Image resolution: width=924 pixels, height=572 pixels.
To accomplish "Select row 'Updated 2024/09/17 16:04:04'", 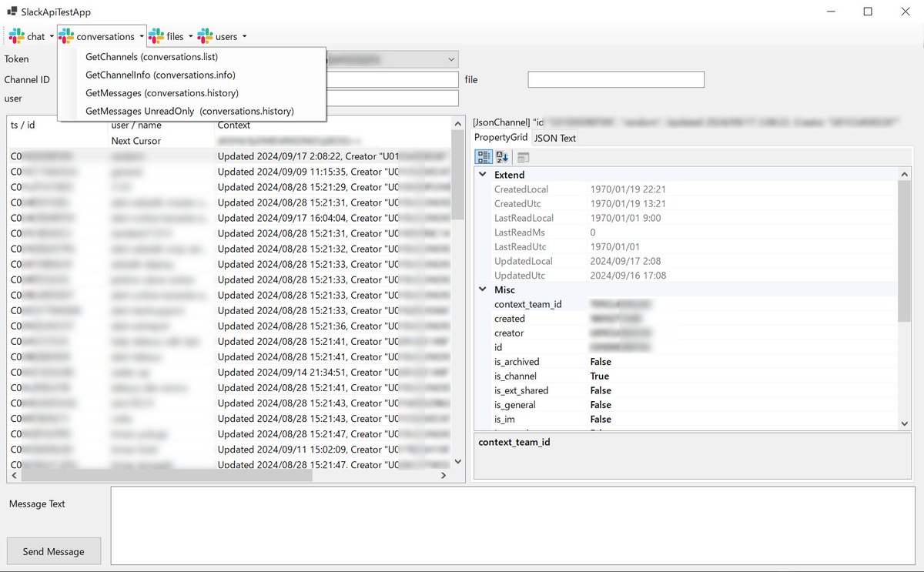I will click(229, 218).
